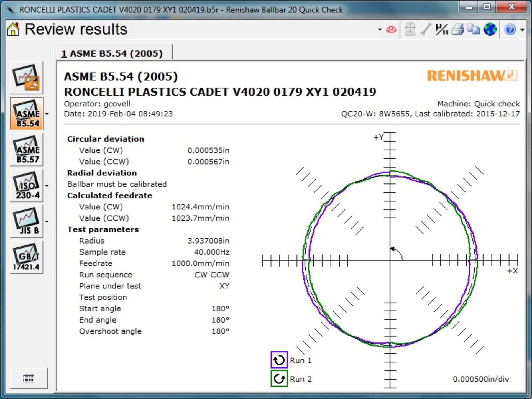The image size is (532, 399).
Task: Click the Start angle row label
Action: [100, 309]
